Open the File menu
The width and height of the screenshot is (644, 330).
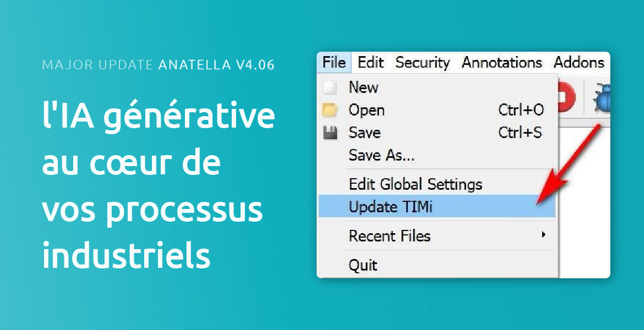point(334,63)
